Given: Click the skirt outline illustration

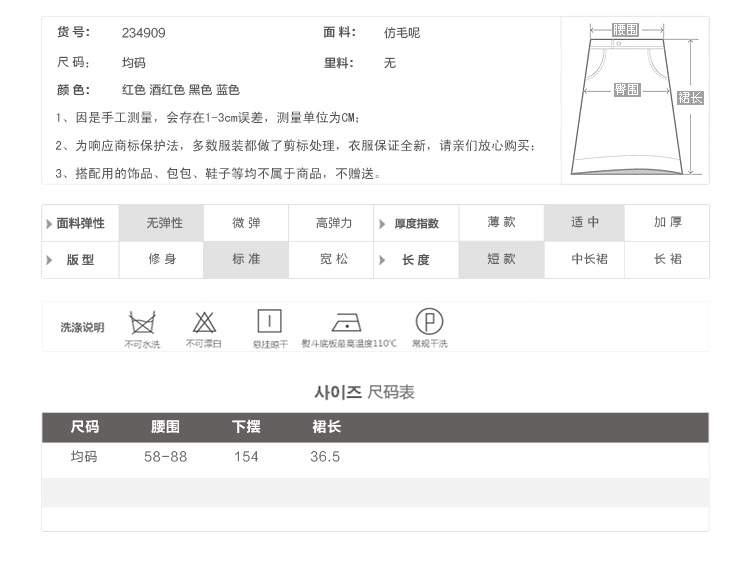Looking at the screenshot, I should pyautogui.click(x=627, y=106).
